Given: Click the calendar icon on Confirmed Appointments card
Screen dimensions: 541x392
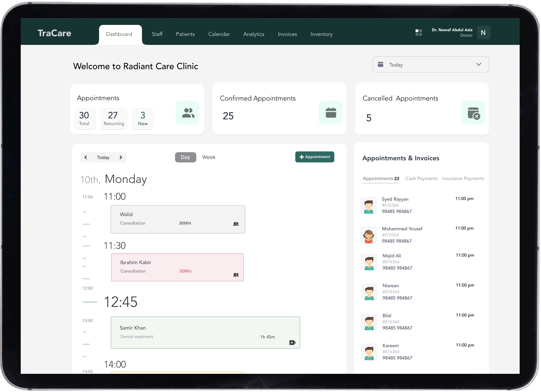Looking at the screenshot, I should point(331,113).
